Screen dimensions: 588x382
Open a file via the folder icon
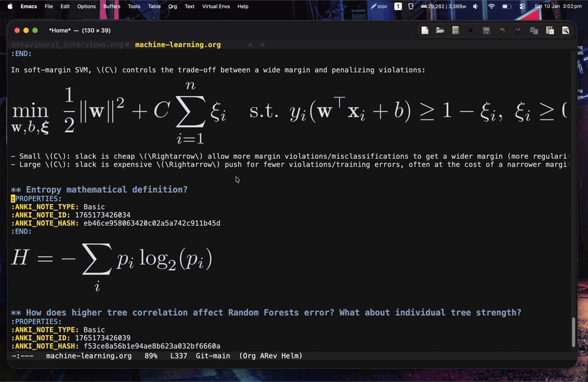point(440,31)
